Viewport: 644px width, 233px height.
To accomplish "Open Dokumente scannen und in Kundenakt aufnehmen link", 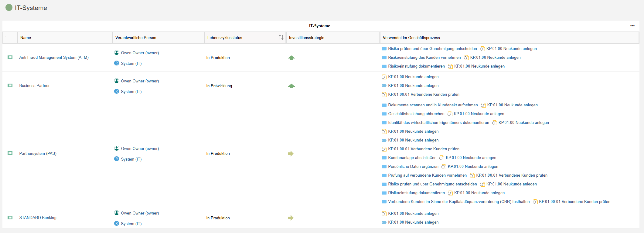I will 433,105.
